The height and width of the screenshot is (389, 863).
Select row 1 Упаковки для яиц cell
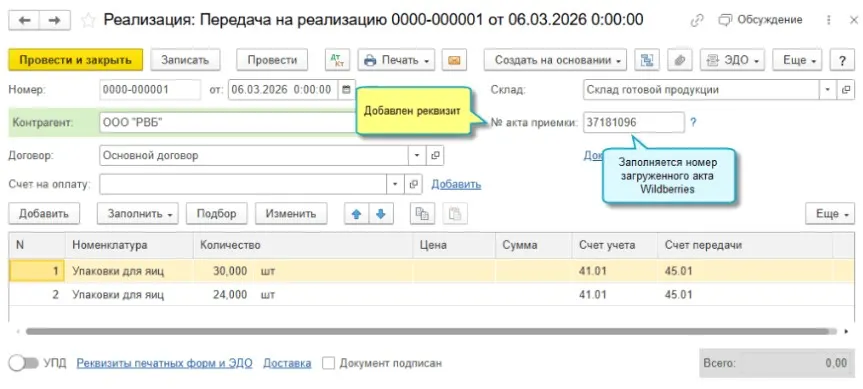pyautogui.click(x=129, y=271)
